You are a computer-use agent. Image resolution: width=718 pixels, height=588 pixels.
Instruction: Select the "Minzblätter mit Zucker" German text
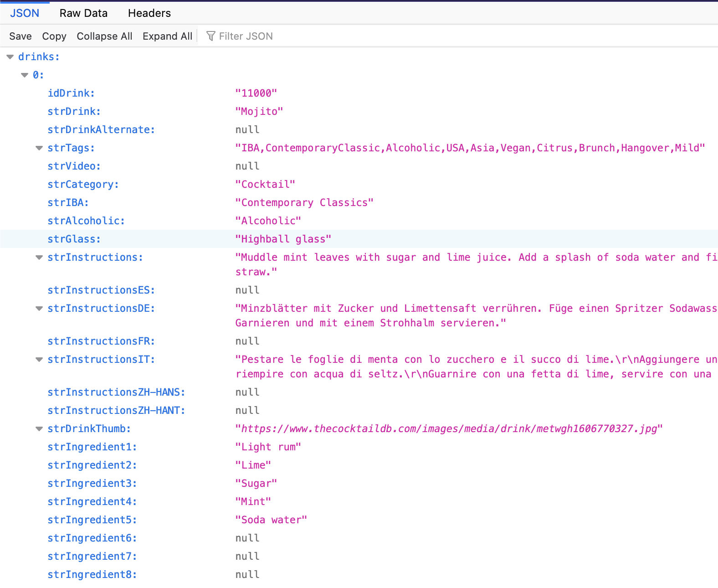point(477,315)
